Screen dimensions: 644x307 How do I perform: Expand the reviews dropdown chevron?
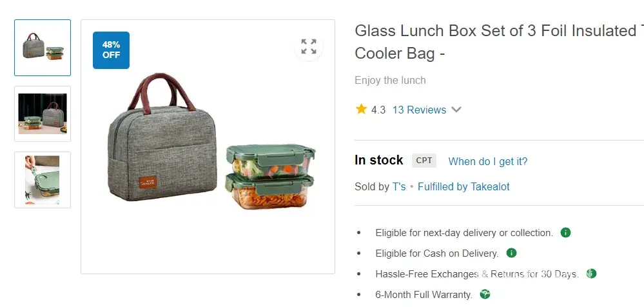(x=456, y=110)
